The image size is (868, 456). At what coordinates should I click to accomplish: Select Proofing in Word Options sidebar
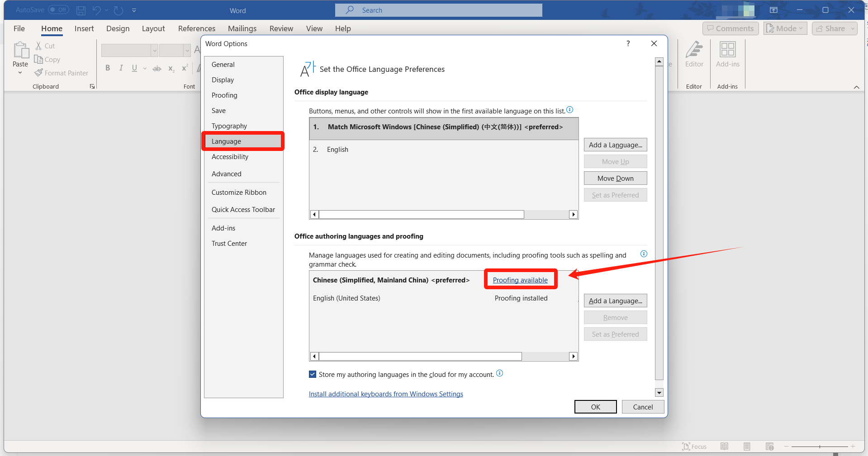click(224, 95)
